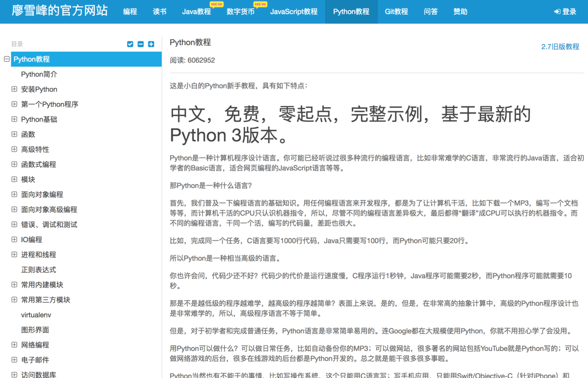This screenshot has width=588, height=378.
Task: Open 函数式编程 chapter link
Action: 38,164
